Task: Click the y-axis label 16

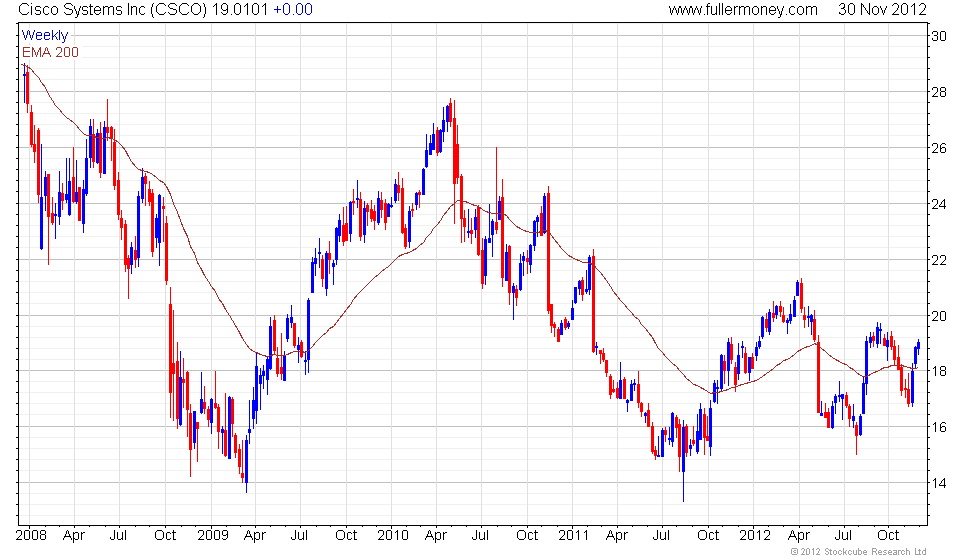Action: pos(939,428)
